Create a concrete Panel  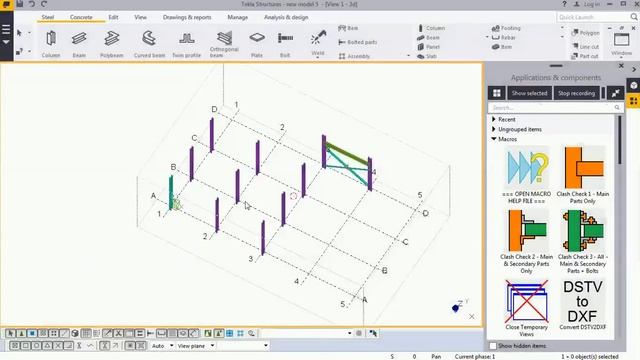[x=429, y=47]
